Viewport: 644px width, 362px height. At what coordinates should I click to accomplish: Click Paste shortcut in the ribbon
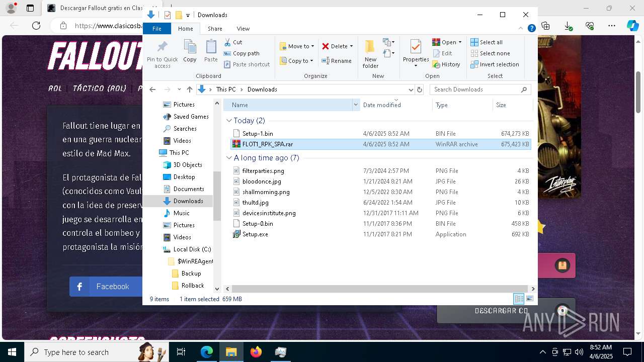(x=247, y=64)
